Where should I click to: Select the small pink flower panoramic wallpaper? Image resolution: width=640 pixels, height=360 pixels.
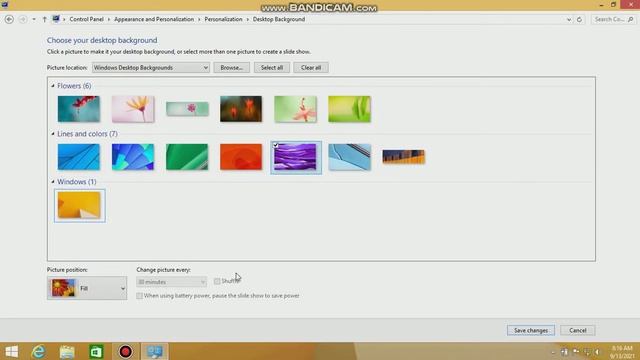(x=187, y=109)
